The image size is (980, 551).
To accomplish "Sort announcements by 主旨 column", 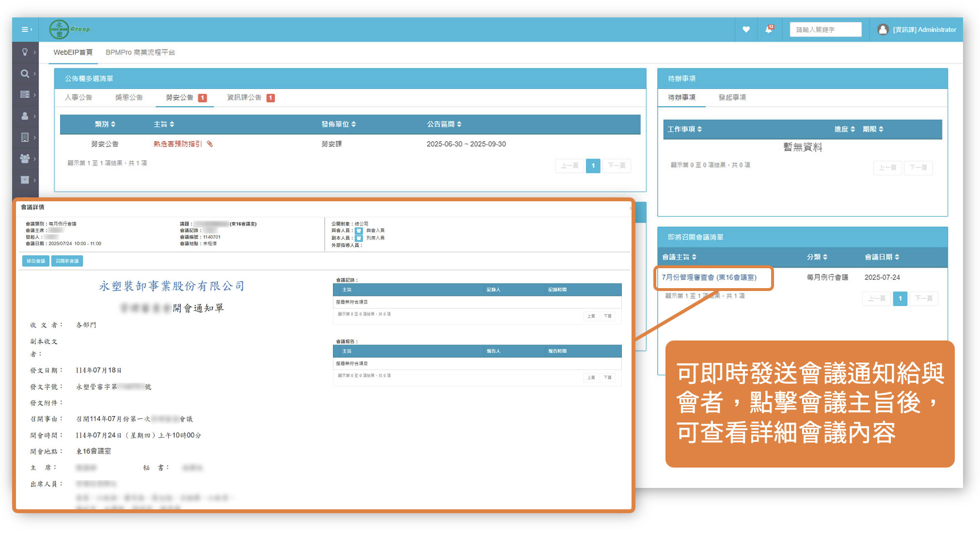I will click(164, 124).
